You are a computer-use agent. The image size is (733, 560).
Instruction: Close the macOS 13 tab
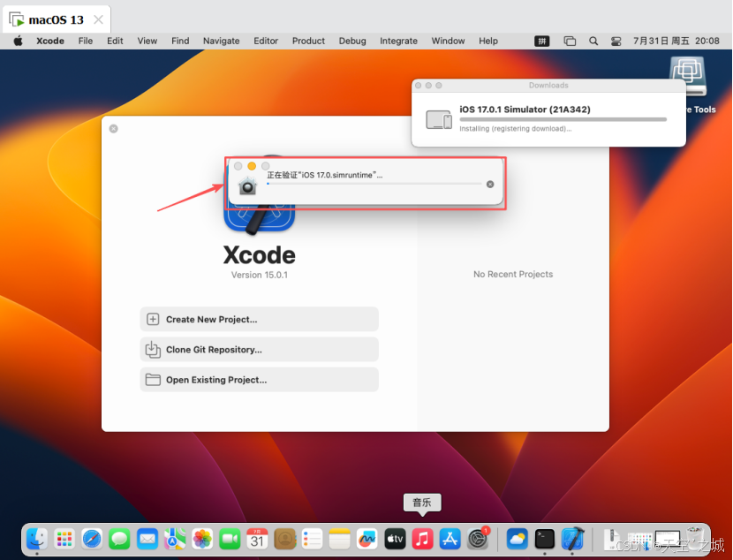pos(98,19)
